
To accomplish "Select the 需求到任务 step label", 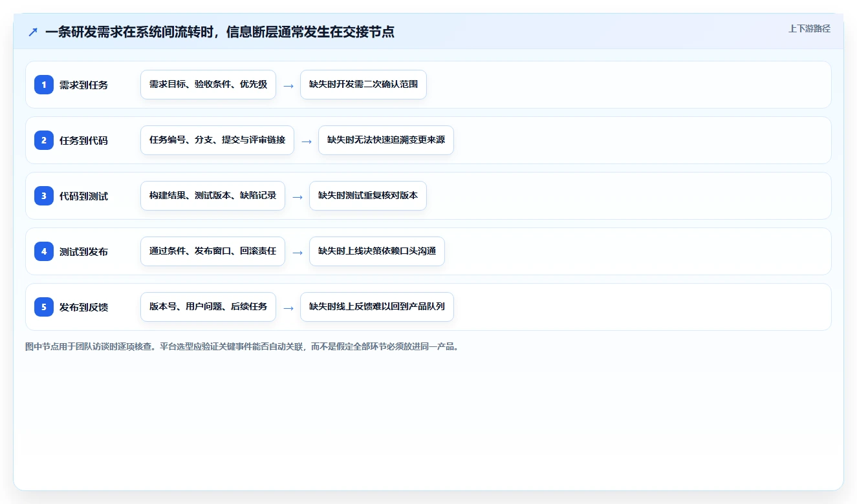I will (83, 85).
